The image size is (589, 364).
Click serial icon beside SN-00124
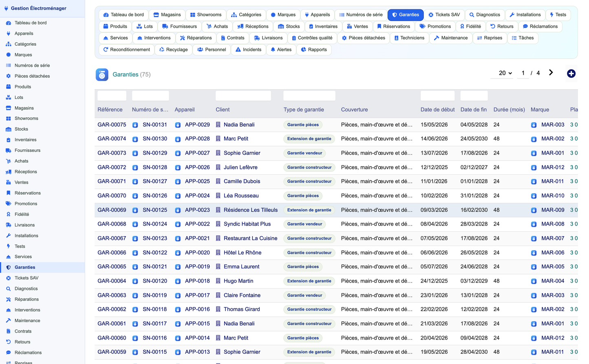(135, 224)
